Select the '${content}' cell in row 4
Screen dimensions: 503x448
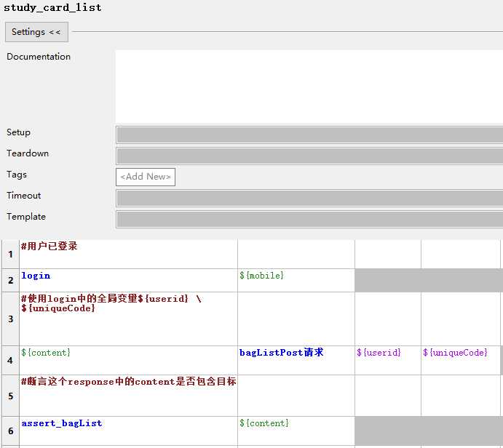point(128,361)
